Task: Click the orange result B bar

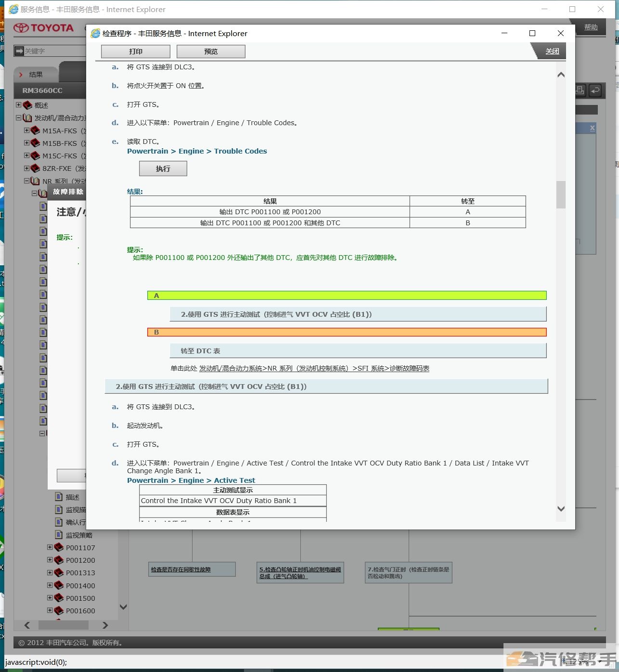Action: (x=347, y=332)
